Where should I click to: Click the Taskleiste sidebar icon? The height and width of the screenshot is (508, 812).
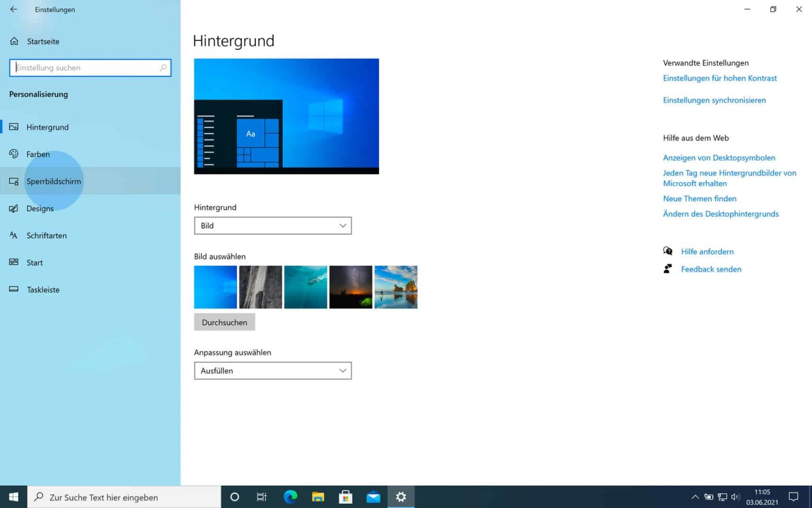click(x=13, y=289)
